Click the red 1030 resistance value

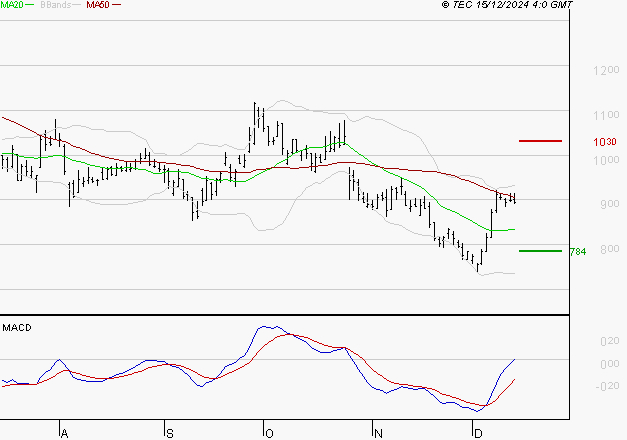click(x=605, y=142)
